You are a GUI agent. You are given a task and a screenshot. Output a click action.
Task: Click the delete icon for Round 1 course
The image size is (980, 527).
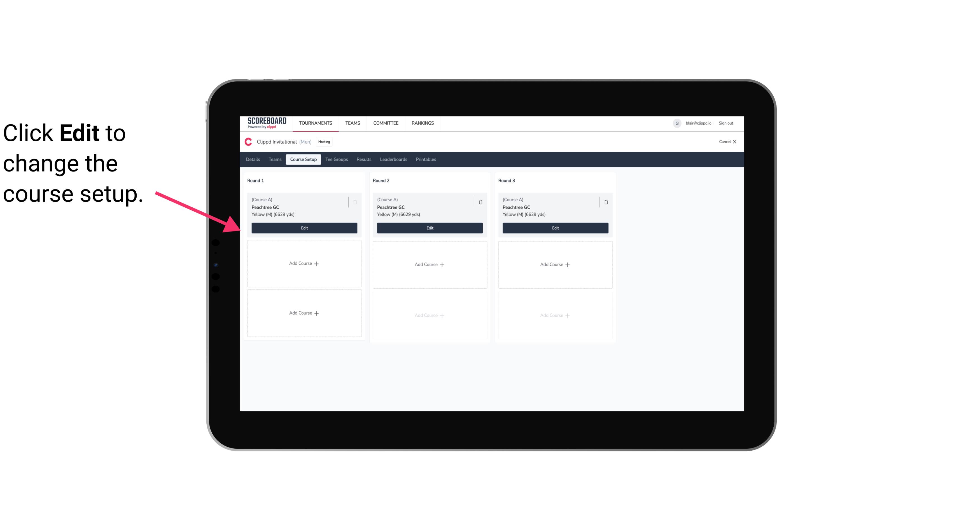pos(356,202)
